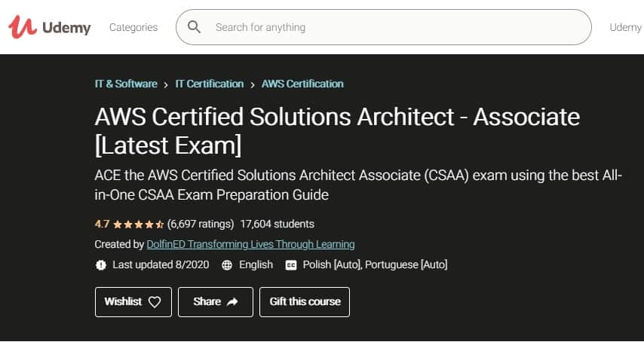Click the search for anything field

point(392,27)
